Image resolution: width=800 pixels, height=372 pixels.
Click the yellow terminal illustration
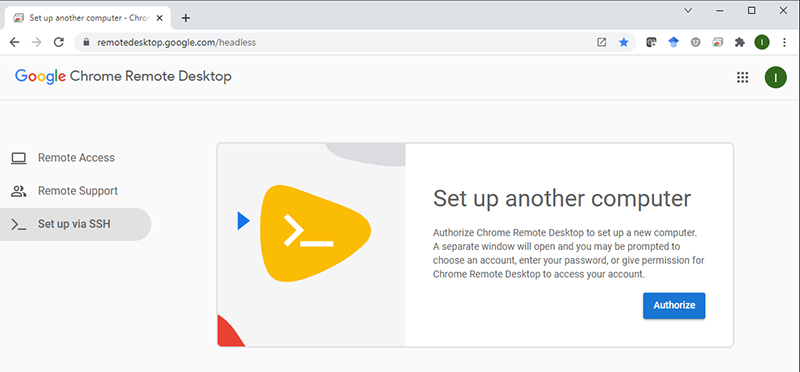315,234
